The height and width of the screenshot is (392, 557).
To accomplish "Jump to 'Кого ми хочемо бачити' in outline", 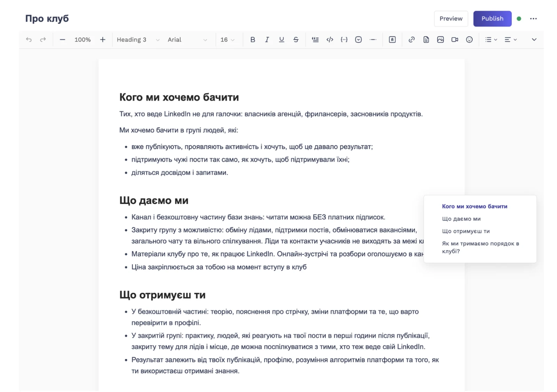I will (x=474, y=206).
